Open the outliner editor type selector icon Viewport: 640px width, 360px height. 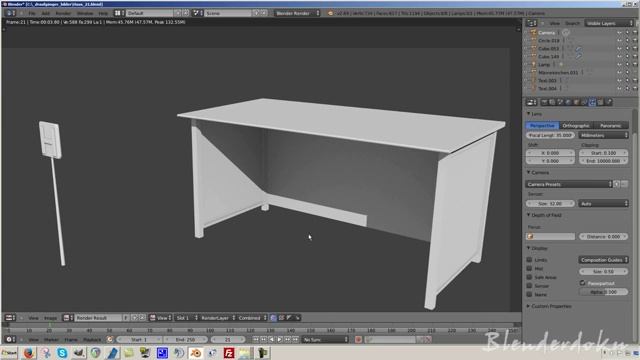[x=531, y=23]
